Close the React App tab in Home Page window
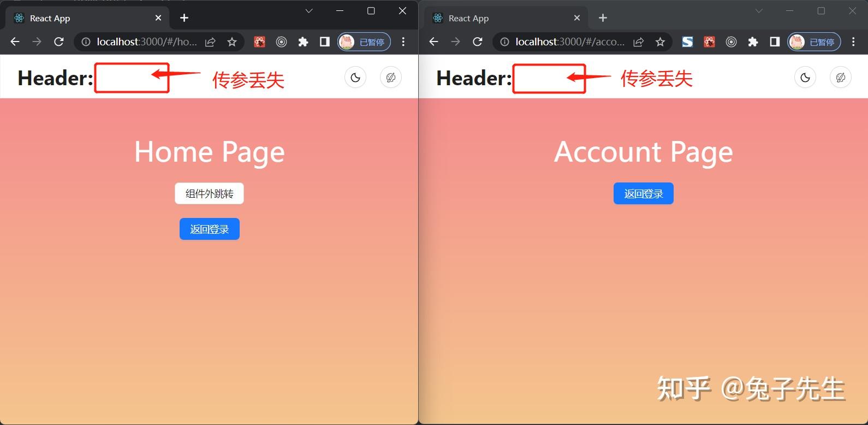This screenshot has width=868, height=425. pyautogui.click(x=158, y=18)
